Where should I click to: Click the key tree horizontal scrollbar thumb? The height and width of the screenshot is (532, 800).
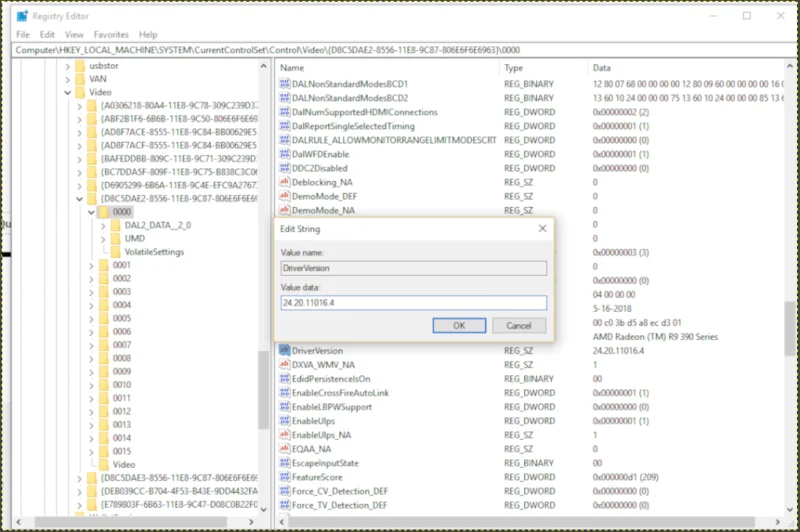[x=131, y=522]
